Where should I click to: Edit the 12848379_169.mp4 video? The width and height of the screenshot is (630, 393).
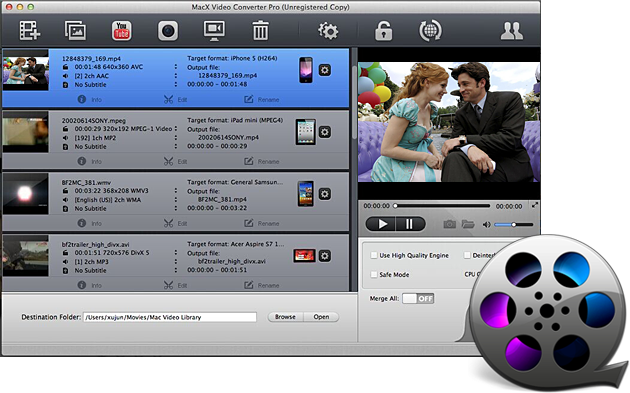[x=176, y=99]
